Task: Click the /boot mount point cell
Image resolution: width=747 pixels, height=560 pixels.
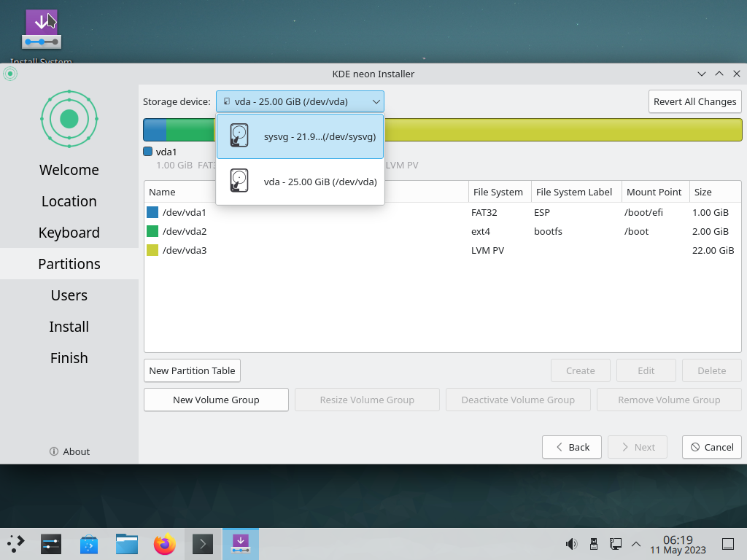Action: (x=636, y=231)
